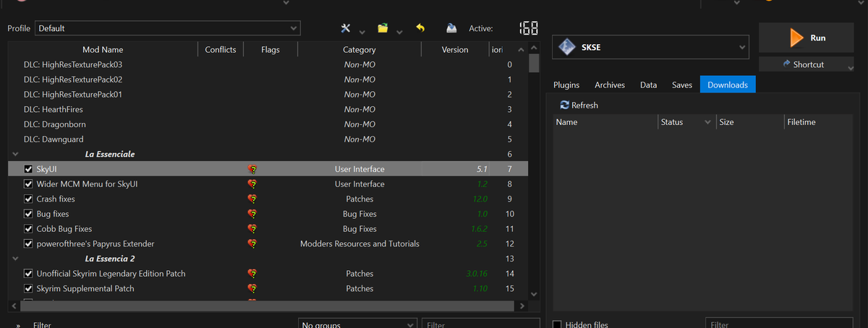868x328 pixels.
Task: Collapse the La Essencia 2 separator group
Action: tap(15, 259)
